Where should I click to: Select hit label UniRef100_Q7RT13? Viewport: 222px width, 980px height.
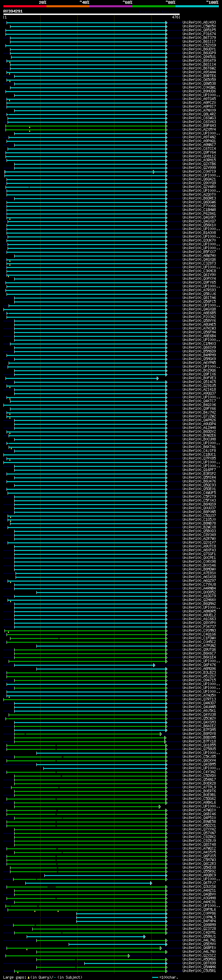tap(199, 699)
